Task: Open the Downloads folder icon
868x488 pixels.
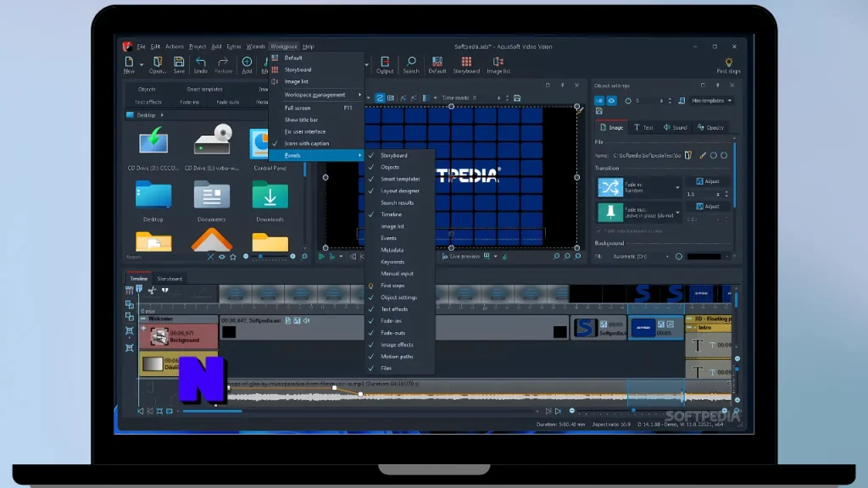Action: (270, 196)
